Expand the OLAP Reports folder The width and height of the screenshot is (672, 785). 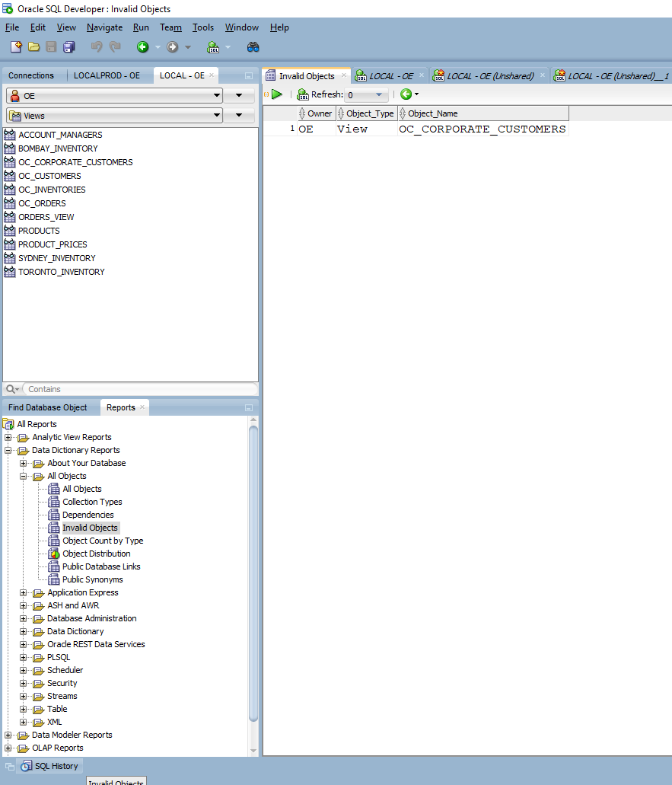[8, 748]
